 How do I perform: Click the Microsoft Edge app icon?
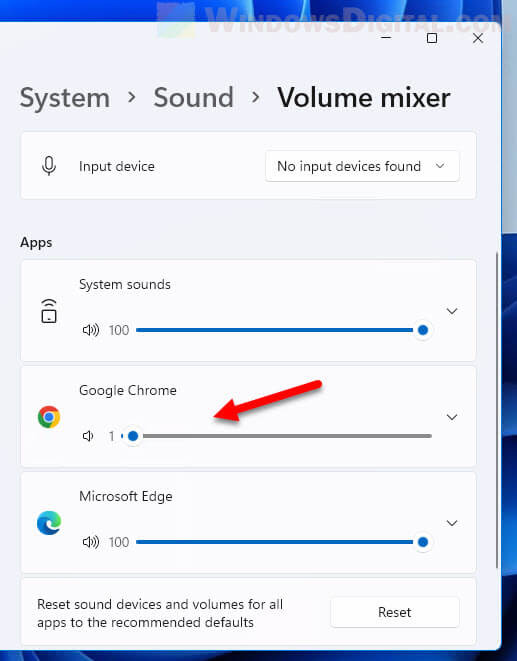49,523
